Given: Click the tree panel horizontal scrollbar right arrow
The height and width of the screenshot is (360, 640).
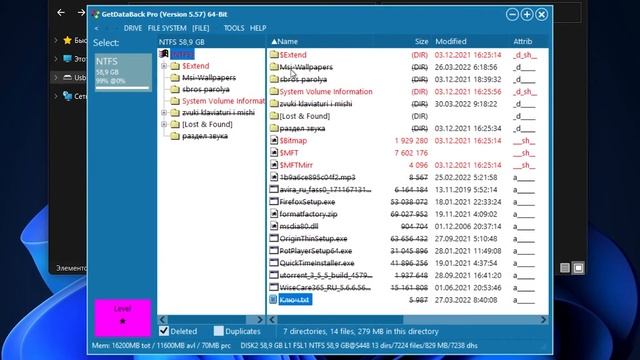Looking at the screenshot, I should click(x=260, y=320).
